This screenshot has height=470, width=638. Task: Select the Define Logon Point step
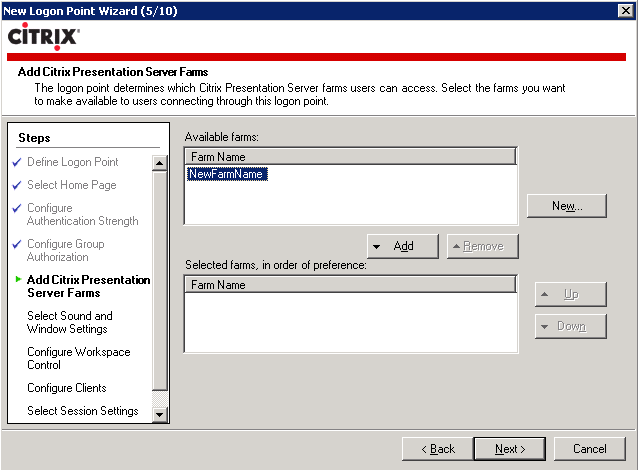(72, 162)
